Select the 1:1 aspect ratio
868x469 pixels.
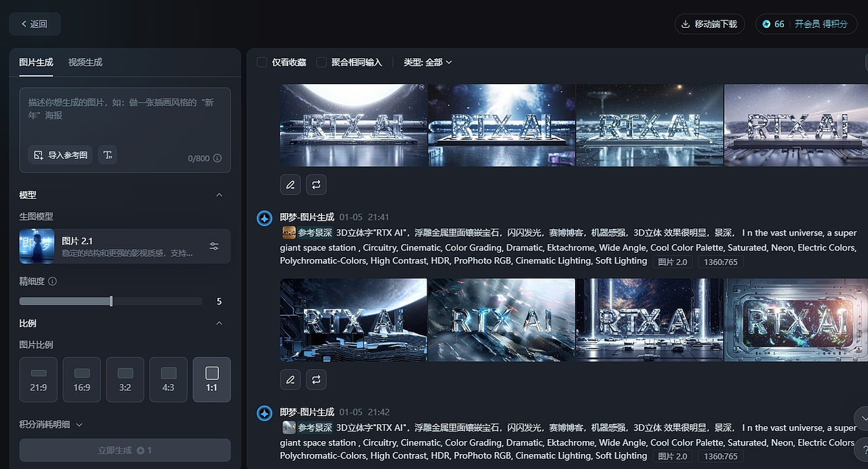[212, 379]
